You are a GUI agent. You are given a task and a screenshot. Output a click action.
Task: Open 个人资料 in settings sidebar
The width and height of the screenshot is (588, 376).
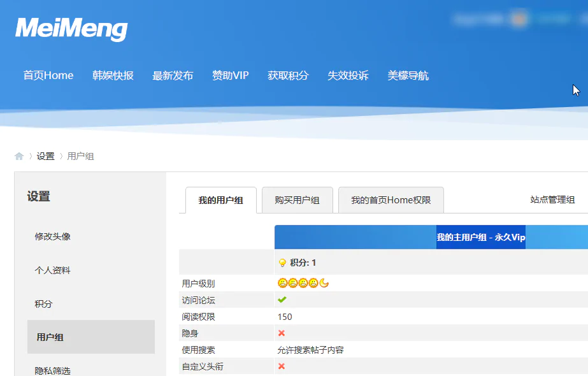pyautogui.click(x=52, y=270)
